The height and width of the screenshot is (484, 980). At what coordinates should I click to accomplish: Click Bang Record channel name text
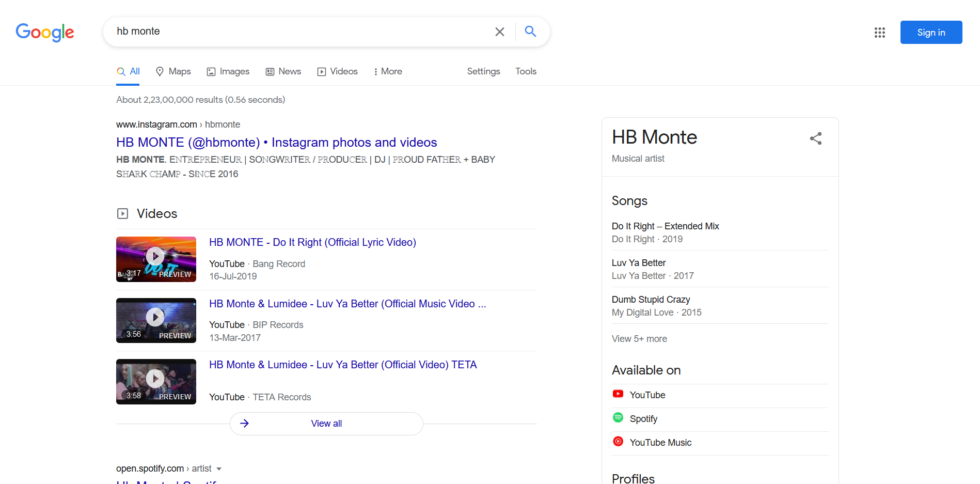click(279, 264)
